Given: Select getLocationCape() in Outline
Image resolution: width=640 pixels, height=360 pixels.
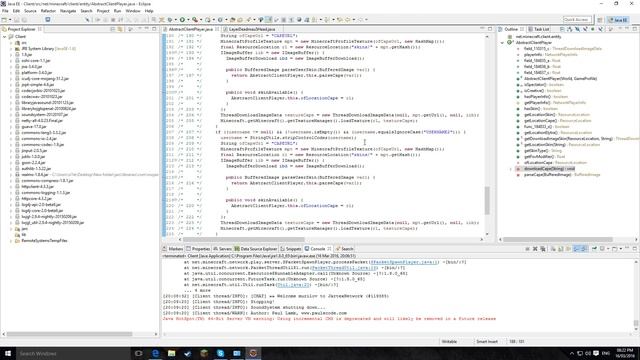Looking at the screenshot, I should coord(540,121).
